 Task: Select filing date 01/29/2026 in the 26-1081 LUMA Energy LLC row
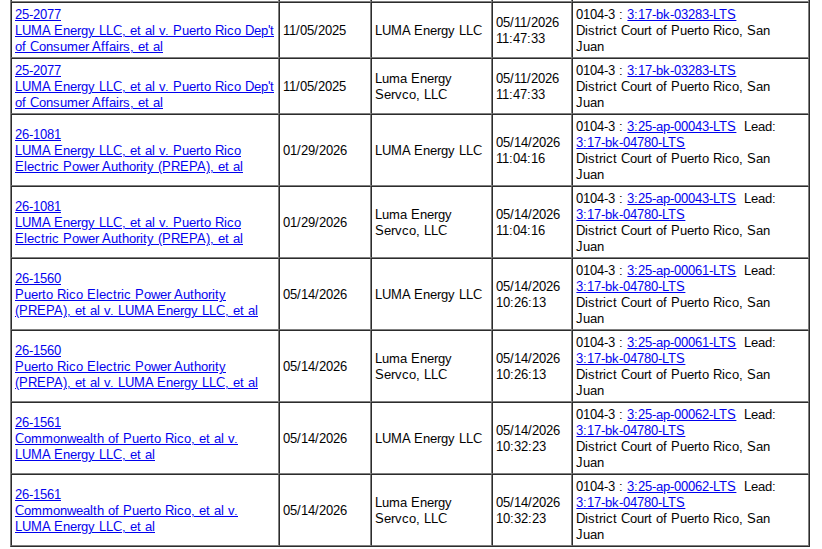[315, 150]
